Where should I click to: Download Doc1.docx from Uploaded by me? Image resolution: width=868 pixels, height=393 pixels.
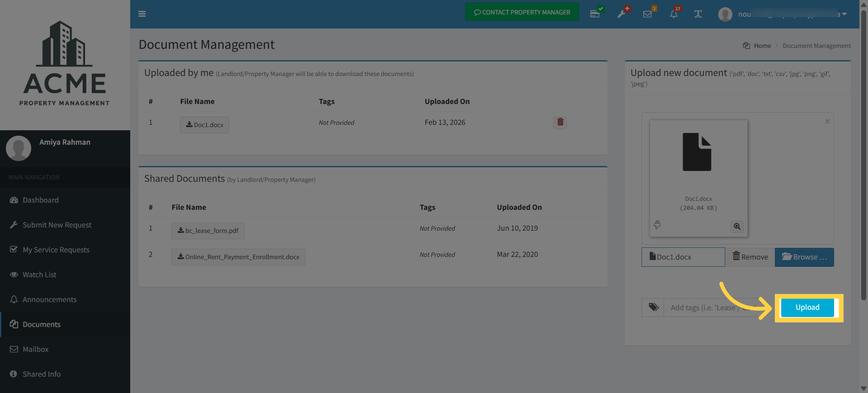coord(204,125)
